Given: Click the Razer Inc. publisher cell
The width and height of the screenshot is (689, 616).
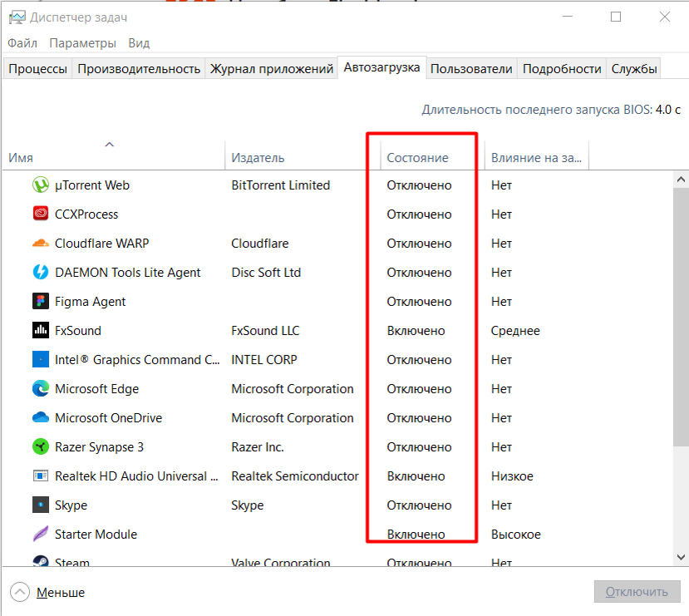Looking at the screenshot, I should [x=258, y=447].
